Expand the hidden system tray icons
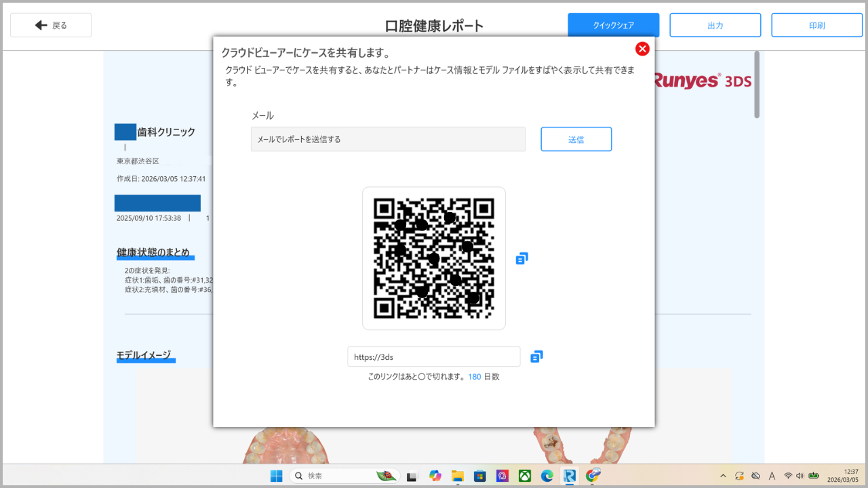Image resolution: width=868 pixels, height=488 pixels. (x=722, y=476)
